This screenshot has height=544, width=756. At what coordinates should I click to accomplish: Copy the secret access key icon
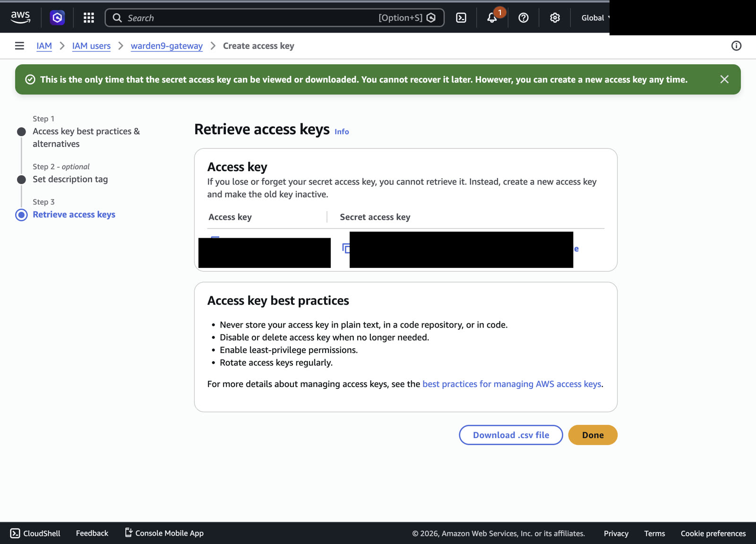click(346, 248)
